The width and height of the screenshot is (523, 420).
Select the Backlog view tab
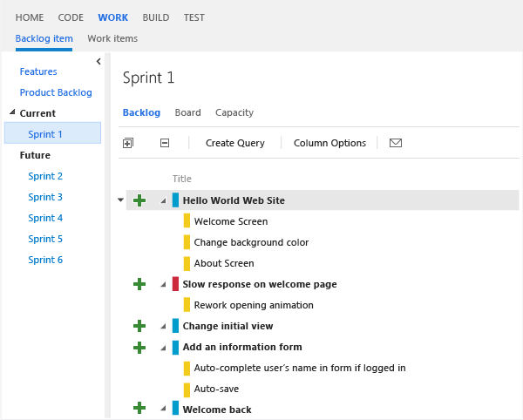[141, 112]
